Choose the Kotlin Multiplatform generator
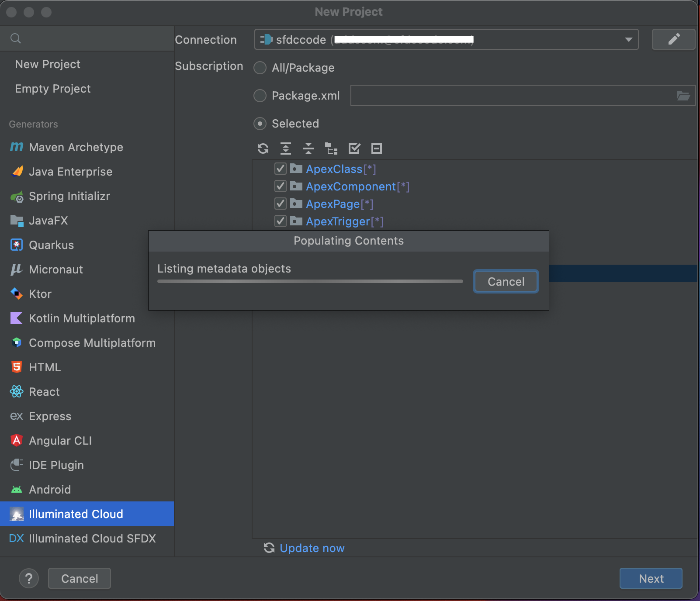The image size is (700, 601). click(87, 318)
